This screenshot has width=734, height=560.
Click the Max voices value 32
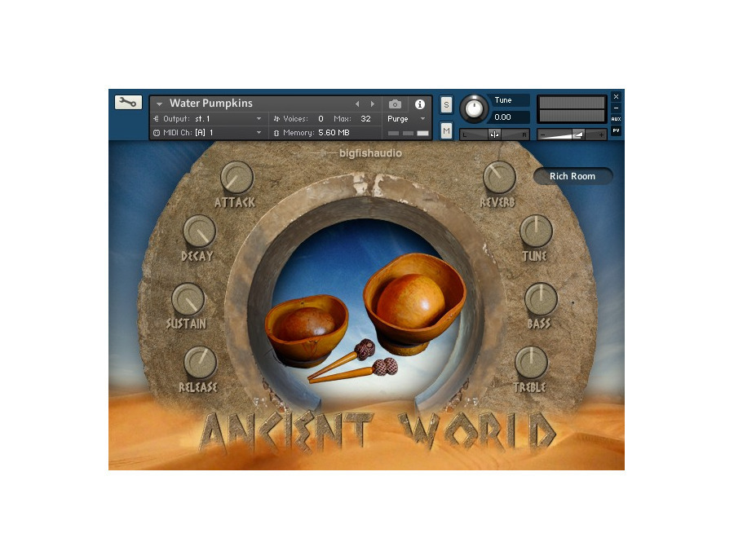(x=365, y=119)
